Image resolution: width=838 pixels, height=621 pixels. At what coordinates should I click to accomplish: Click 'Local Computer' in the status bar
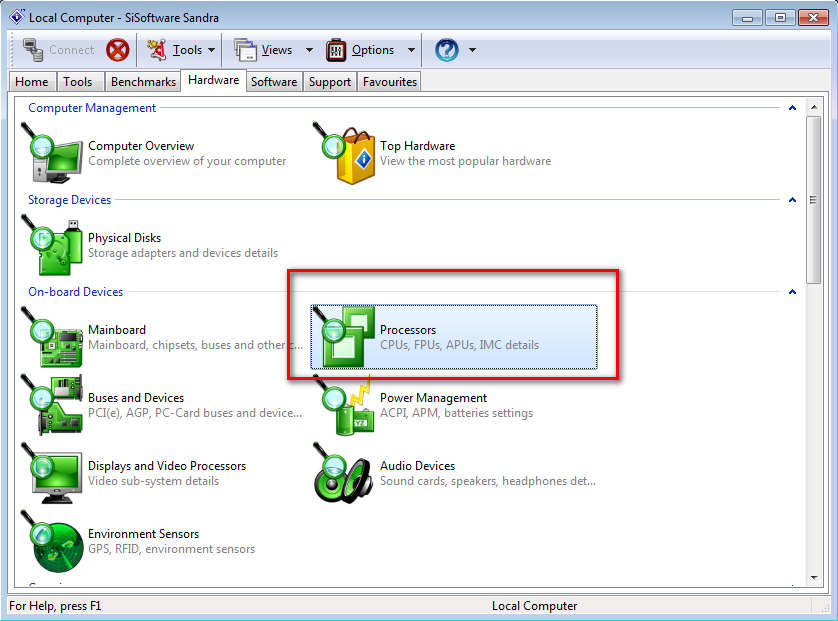point(534,606)
